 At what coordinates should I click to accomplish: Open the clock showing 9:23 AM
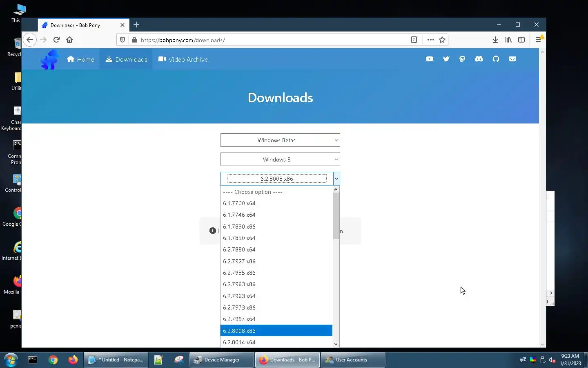[570, 360]
